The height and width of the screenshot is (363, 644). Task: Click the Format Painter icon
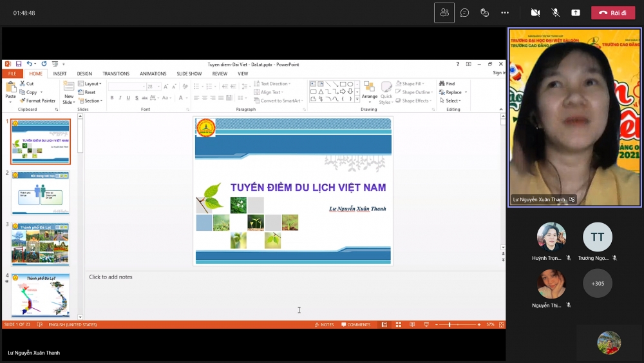pyautogui.click(x=37, y=101)
